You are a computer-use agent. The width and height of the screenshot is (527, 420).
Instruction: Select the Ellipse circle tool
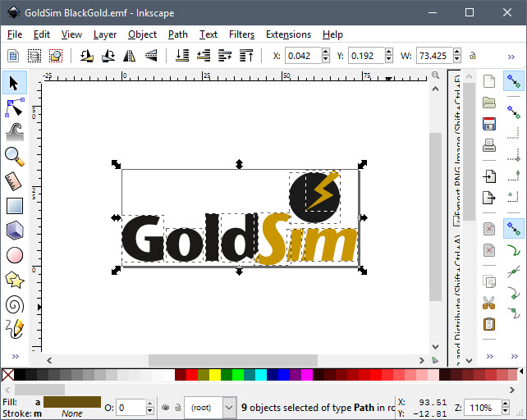pos(15,255)
